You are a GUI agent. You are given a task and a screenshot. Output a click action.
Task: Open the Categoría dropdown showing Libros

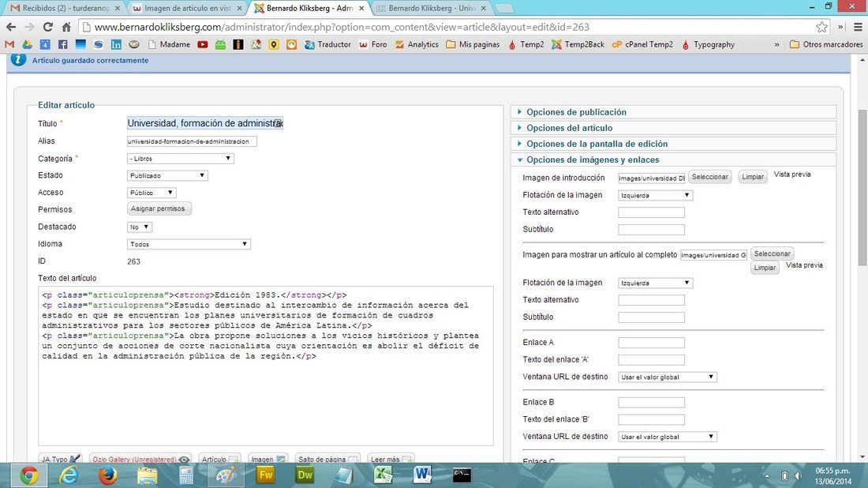coord(181,159)
